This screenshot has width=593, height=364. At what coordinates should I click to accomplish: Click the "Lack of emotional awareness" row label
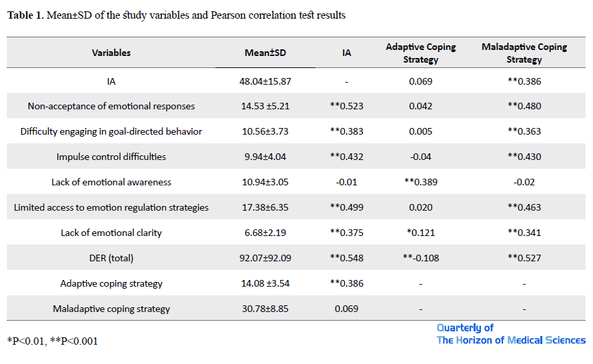tap(111, 182)
